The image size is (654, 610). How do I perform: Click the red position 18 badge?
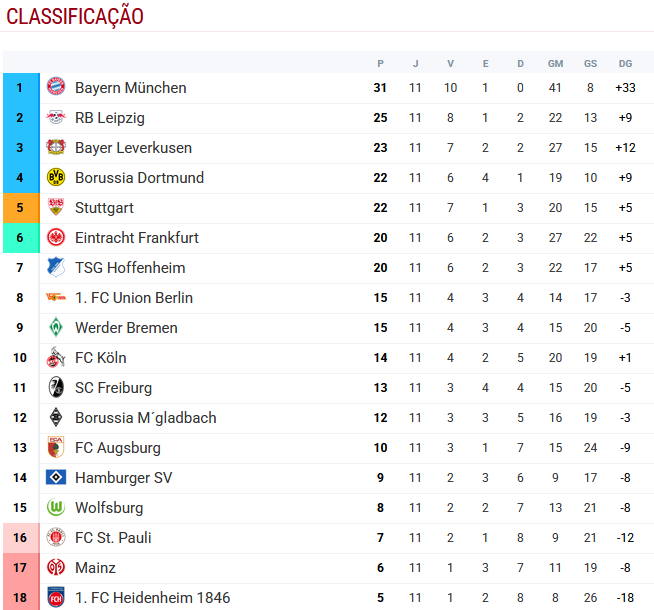(x=20, y=597)
